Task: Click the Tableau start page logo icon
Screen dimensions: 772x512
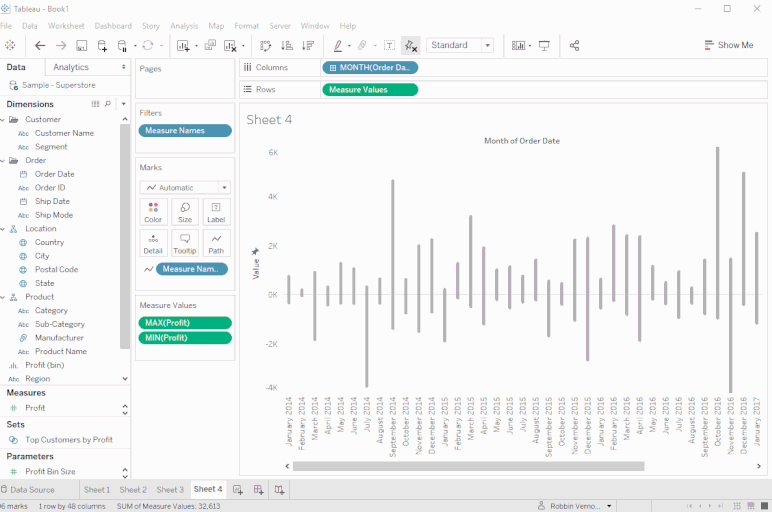Action: click(10, 45)
